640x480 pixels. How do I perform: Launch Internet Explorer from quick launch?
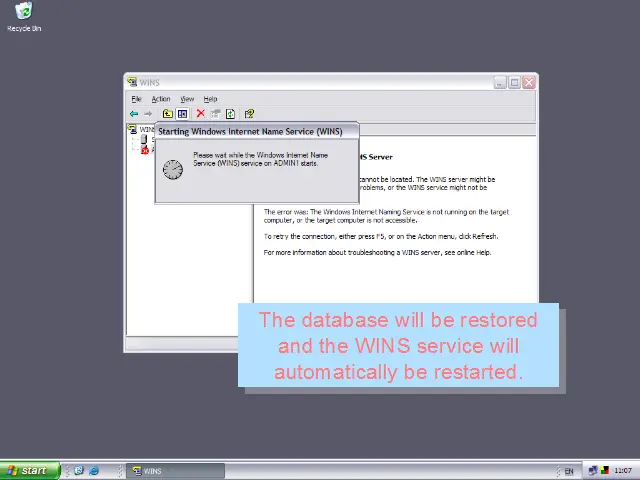(x=94, y=471)
